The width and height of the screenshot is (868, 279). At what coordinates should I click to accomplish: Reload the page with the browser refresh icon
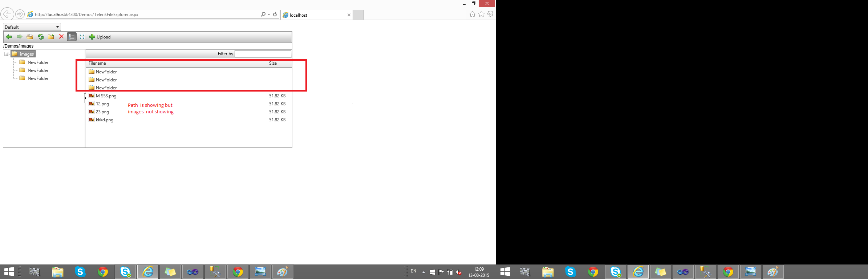(275, 15)
